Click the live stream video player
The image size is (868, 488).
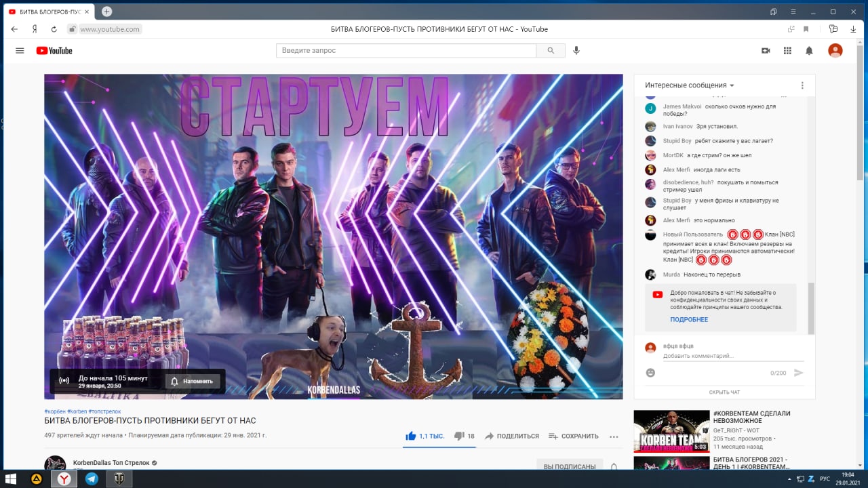click(334, 237)
